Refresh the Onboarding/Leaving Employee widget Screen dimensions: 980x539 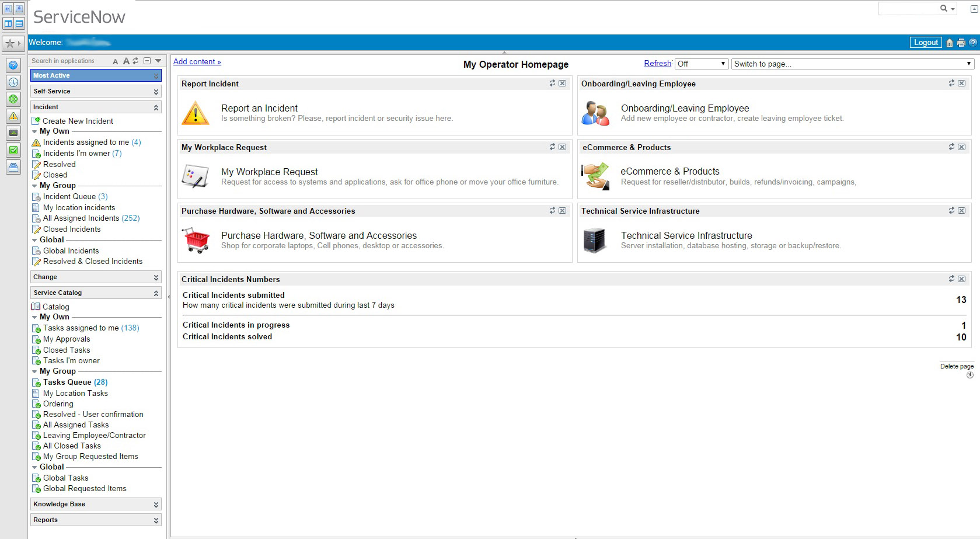(951, 84)
